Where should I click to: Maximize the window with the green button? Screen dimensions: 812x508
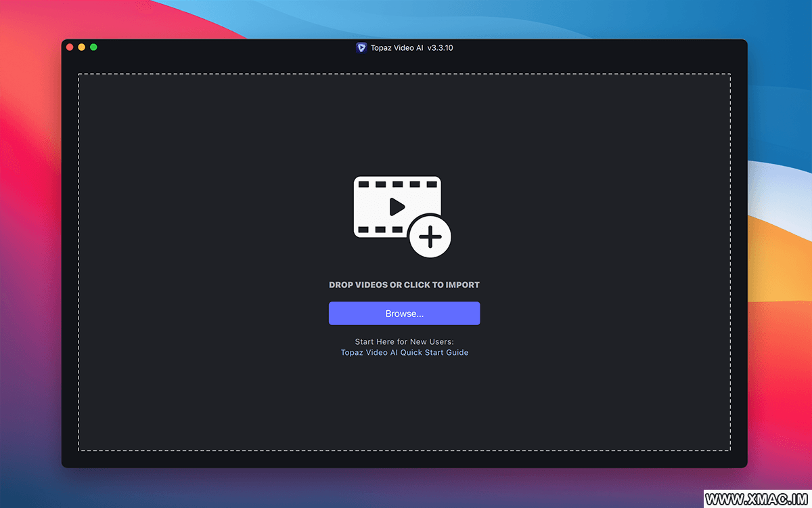[x=94, y=47]
